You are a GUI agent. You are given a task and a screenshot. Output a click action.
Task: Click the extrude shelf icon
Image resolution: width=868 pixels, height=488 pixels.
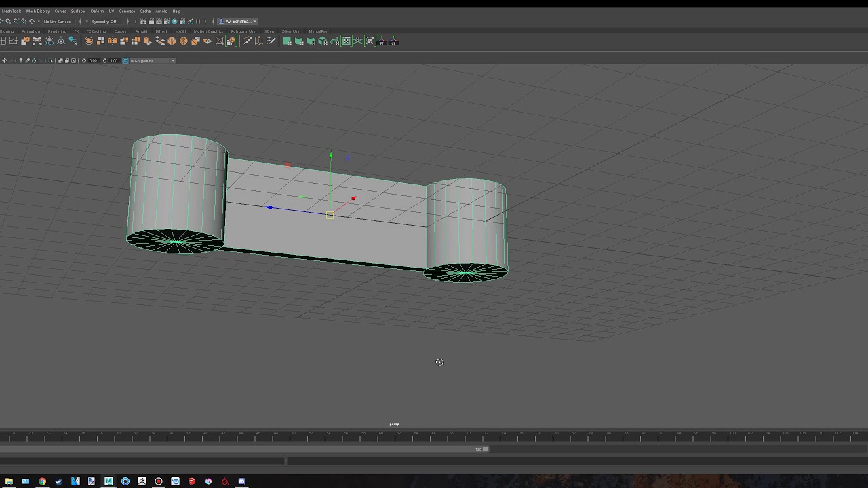[x=147, y=41]
